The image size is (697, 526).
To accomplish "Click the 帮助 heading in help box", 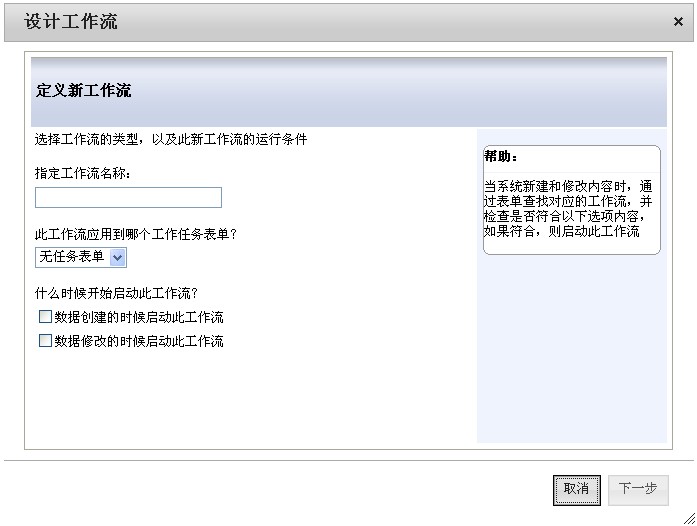I will [501, 157].
